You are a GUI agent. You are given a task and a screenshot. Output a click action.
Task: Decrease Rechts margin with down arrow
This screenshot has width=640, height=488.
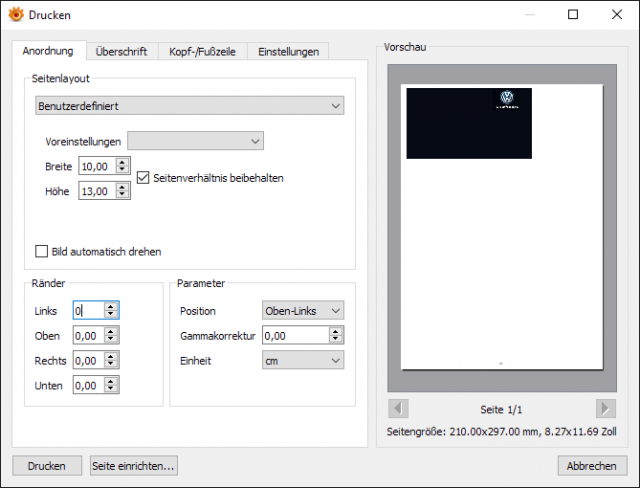[111, 364]
